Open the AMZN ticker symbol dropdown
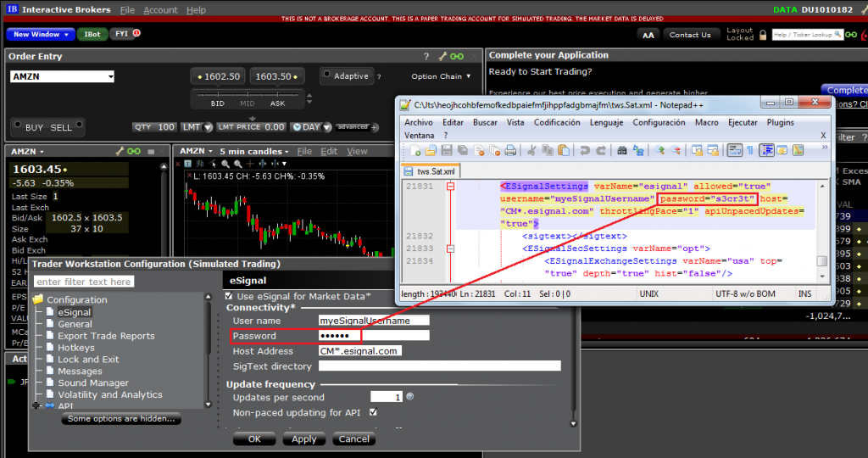This screenshot has height=458, width=868. 111,76
